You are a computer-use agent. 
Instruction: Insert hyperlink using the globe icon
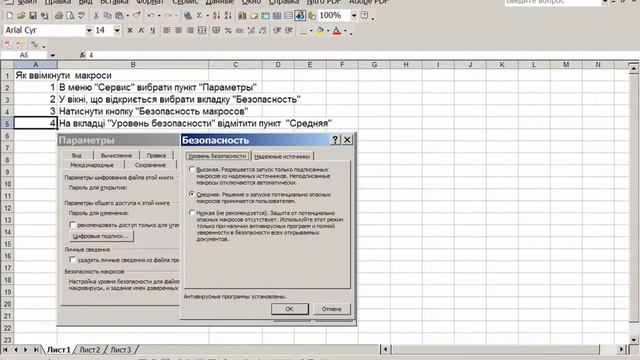pos(188,16)
